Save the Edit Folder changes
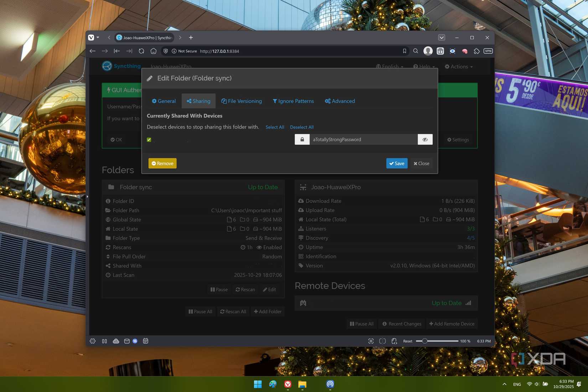588x392 pixels. click(x=396, y=163)
